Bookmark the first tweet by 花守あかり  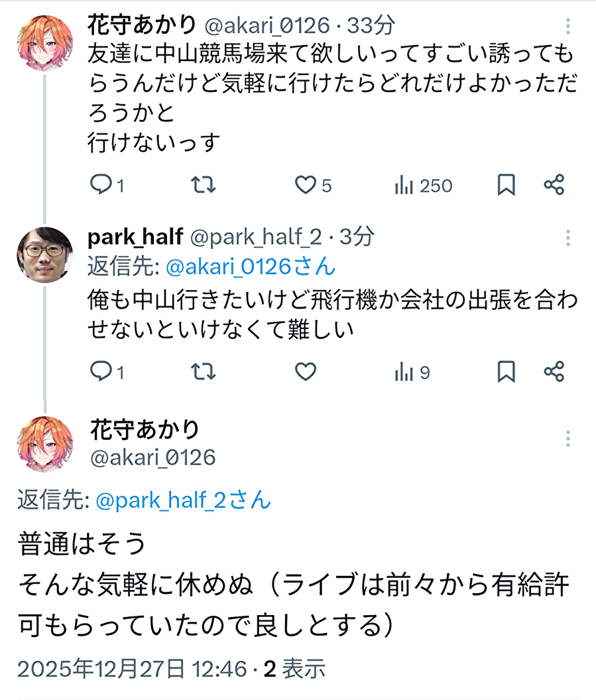coord(507,185)
